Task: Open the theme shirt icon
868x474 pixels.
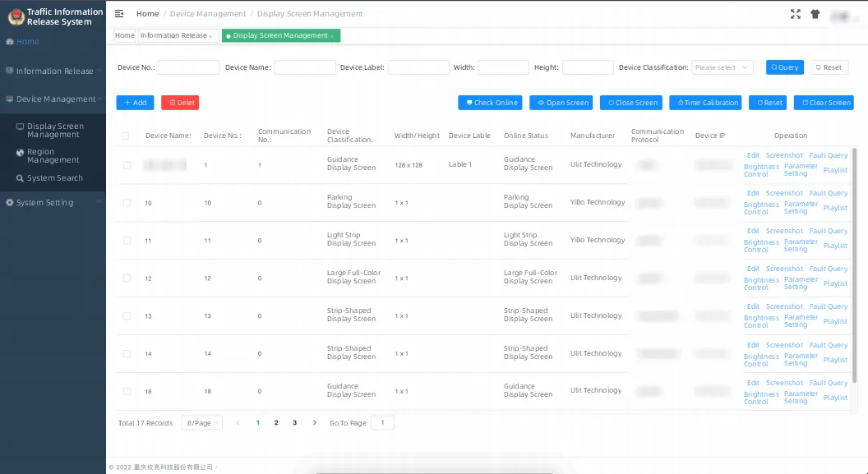Action: (815, 15)
